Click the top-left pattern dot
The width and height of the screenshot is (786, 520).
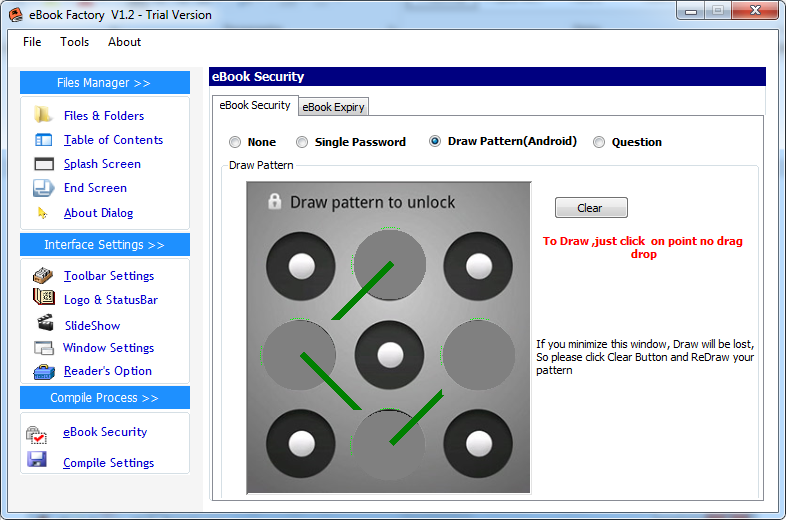[301, 266]
